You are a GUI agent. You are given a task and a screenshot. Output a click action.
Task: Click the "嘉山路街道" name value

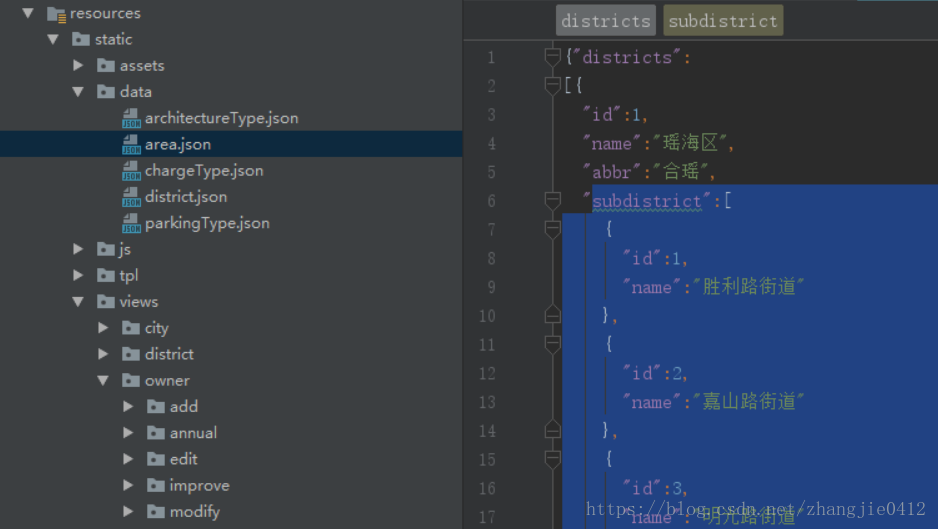(749, 402)
